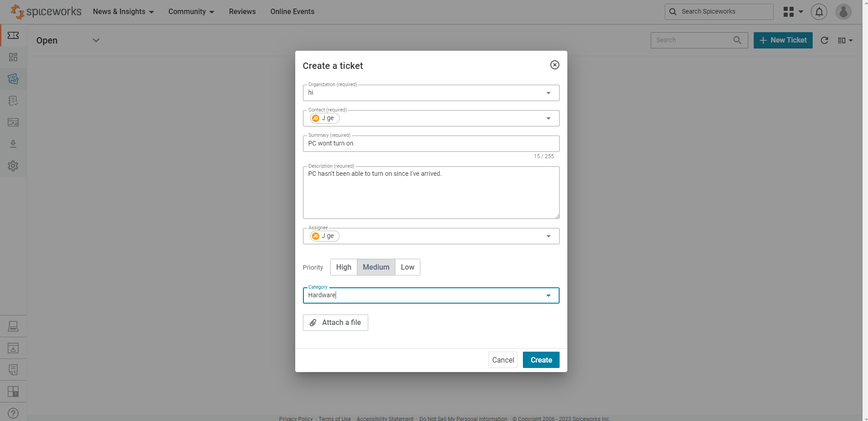Select Low priority for the ticket
This screenshot has width=868, height=421.
click(407, 267)
